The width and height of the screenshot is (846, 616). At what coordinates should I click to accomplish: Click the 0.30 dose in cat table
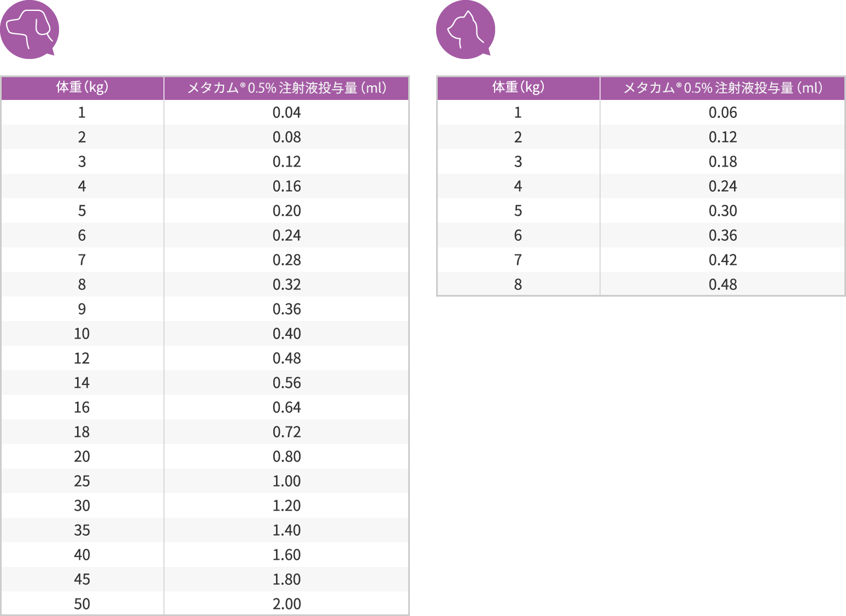point(722,211)
